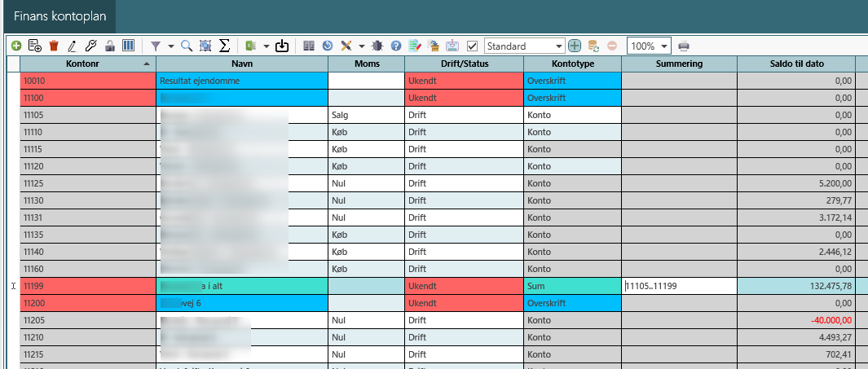This screenshot has width=868, height=369.
Task: Expand the filter funnel dropdown arrow
Action: [170, 46]
